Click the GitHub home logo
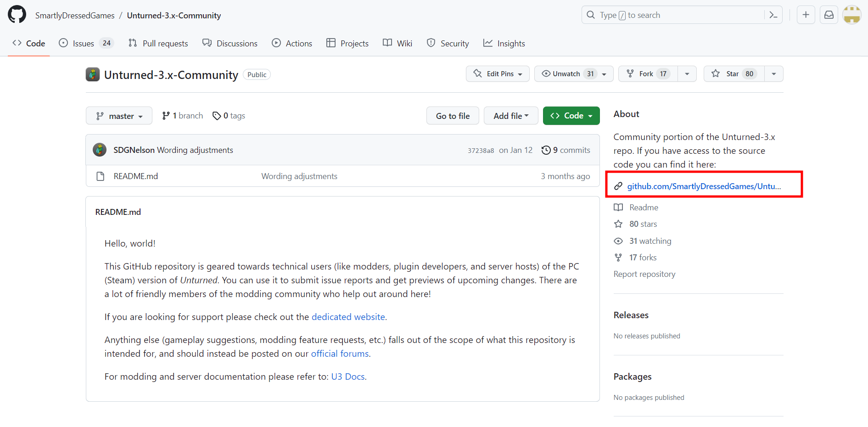 (x=16, y=14)
